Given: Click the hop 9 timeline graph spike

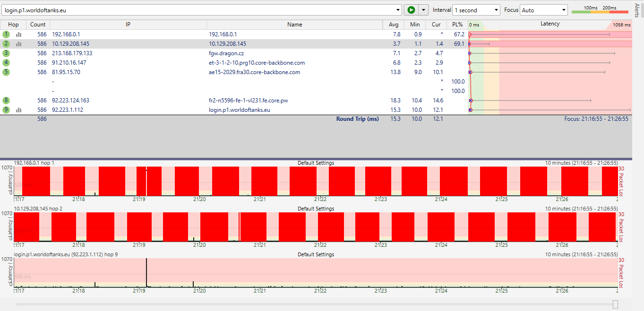Looking at the screenshot, I should [146, 271].
